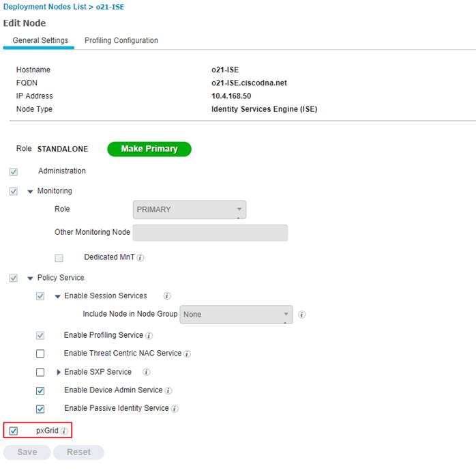The image size is (476, 475).
Task: Click the Save button
Action: [x=27, y=452]
